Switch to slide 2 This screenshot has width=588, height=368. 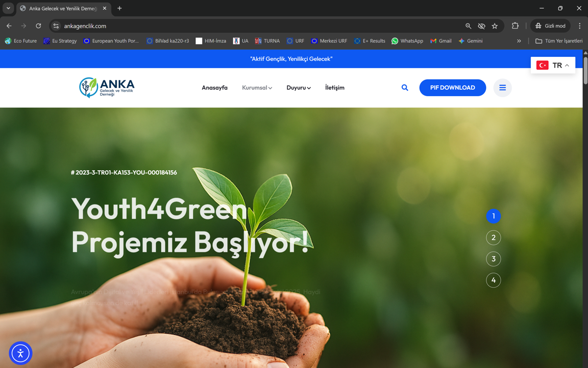[x=493, y=237]
